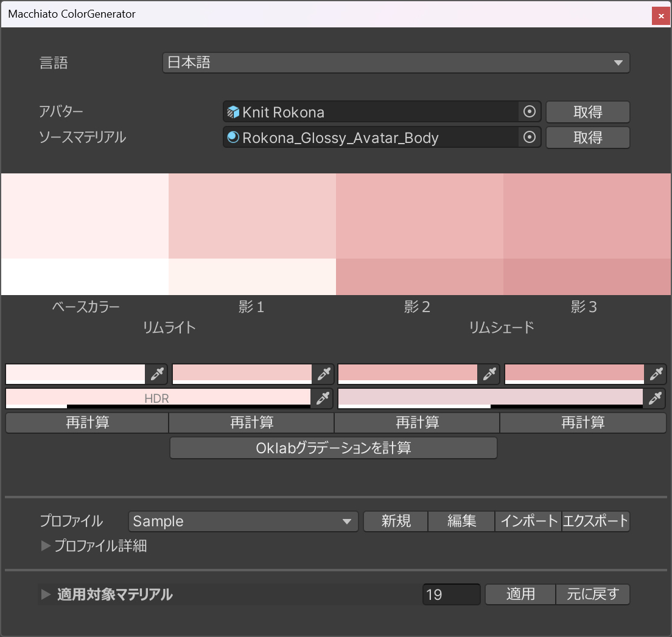The image size is (672, 637).
Task: Click the material sphere icon beside Rokona_Glossy_Avatar_Body
Action: pos(233,137)
